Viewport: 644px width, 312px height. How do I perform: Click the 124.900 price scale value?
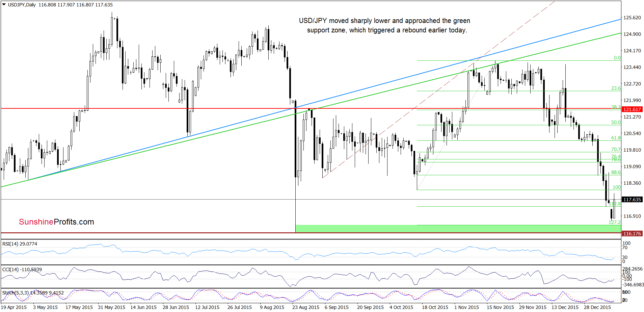[632, 34]
